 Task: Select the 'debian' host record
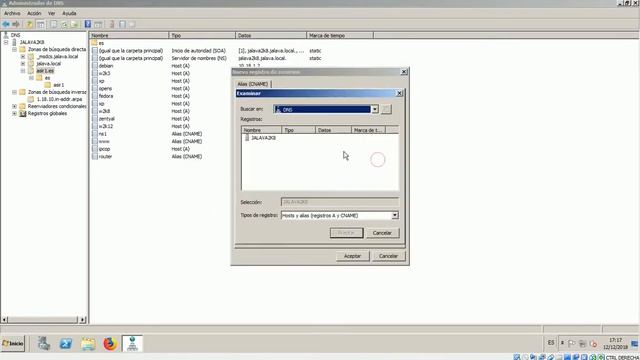(x=106, y=66)
